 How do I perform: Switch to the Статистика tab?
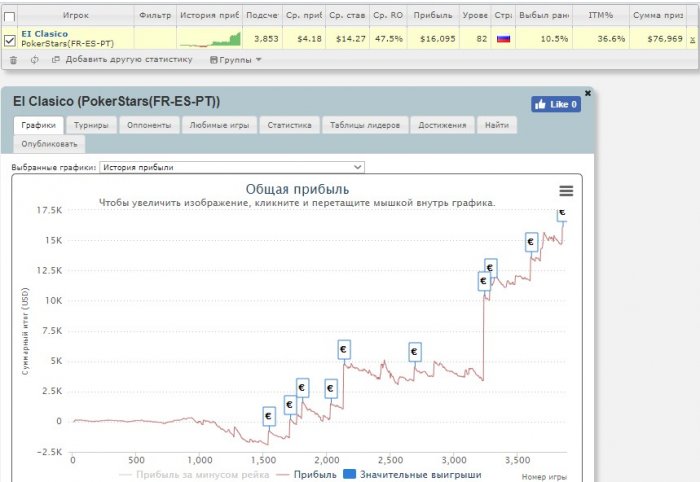click(x=289, y=125)
